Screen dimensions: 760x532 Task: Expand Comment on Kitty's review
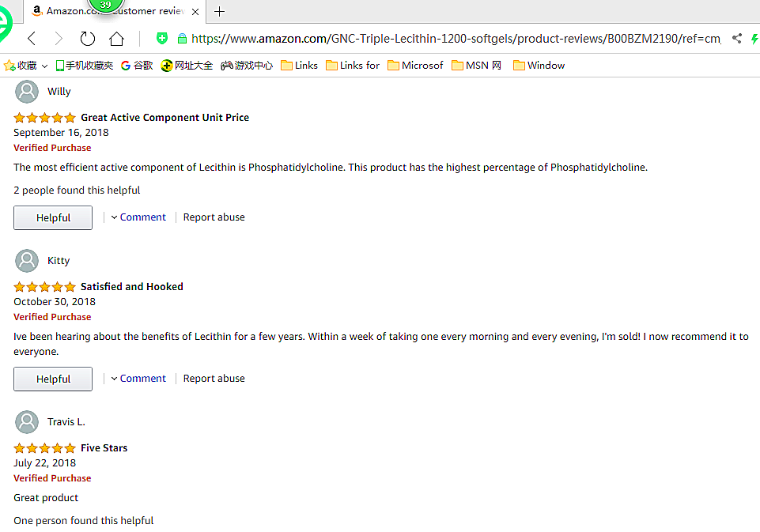click(x=138, y=379)
